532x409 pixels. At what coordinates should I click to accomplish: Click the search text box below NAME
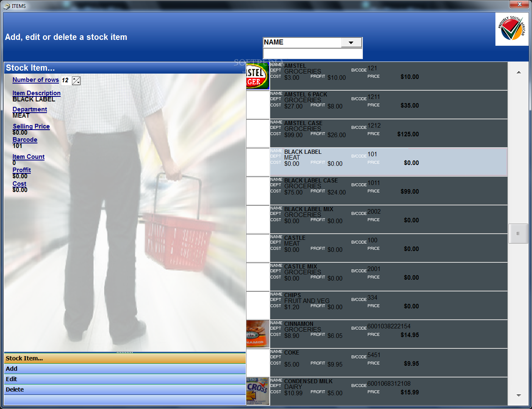click(x=313, y=54)
